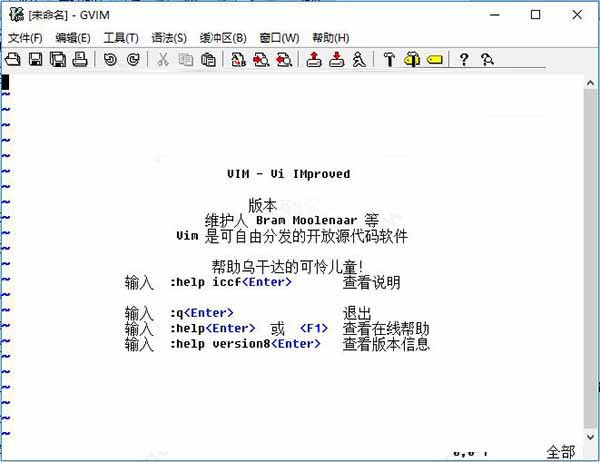600x462 pixels.
Task: Click the Open file toolbar icon
Action: (13, 60)
